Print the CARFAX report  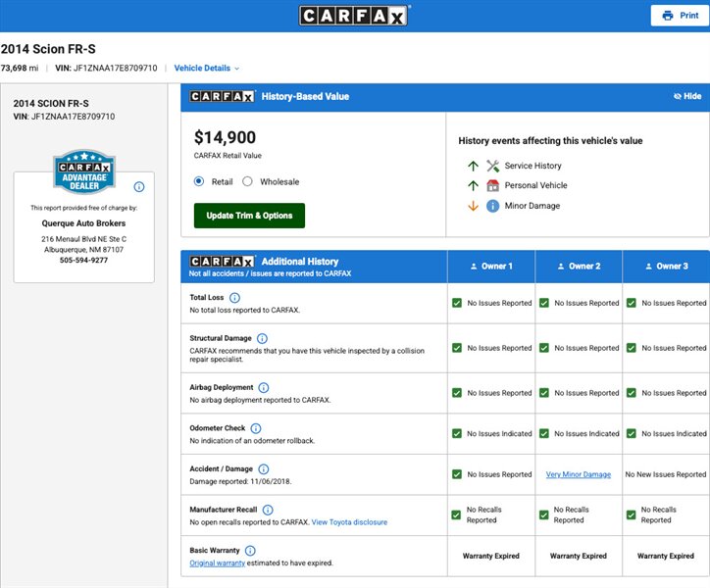[681, 16]
